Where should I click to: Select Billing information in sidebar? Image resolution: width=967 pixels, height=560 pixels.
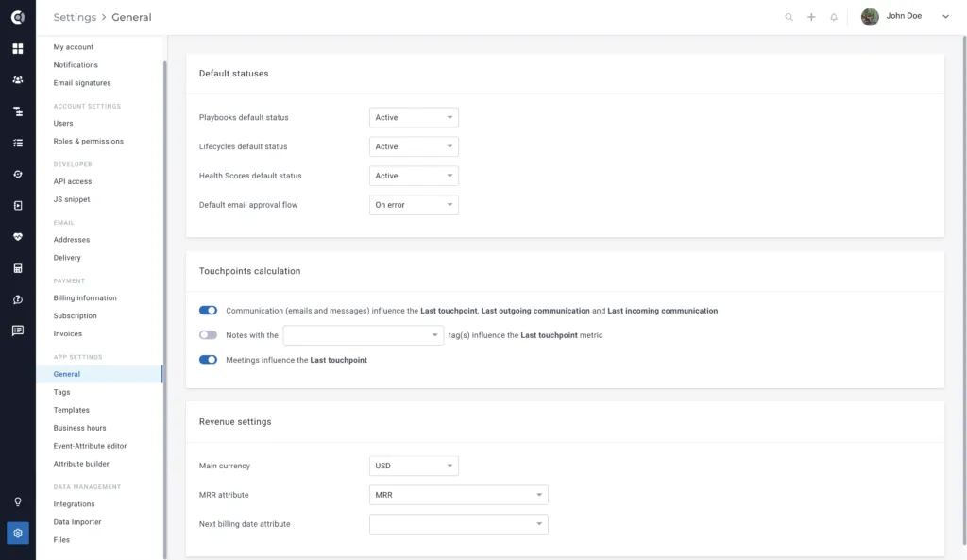[84, 297]
